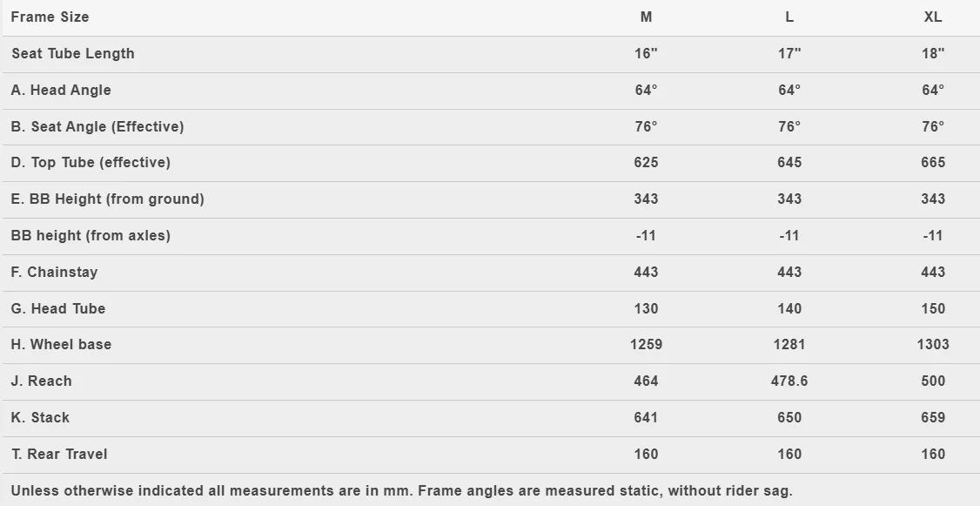Select the XL size column header
The image size is (980, 506).
coord(933,17)
